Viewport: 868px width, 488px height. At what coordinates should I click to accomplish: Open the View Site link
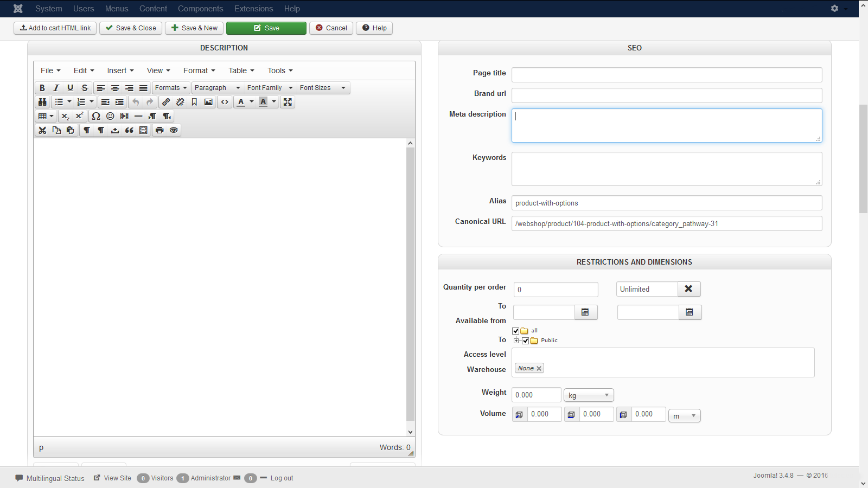coord(112,478)
